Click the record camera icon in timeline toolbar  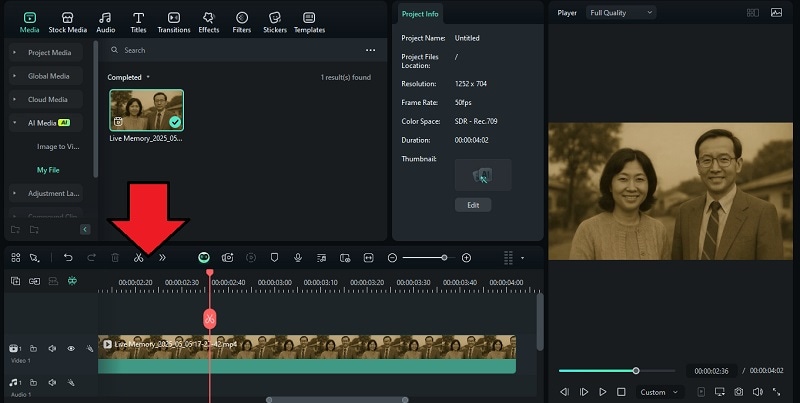coord(228,258)
